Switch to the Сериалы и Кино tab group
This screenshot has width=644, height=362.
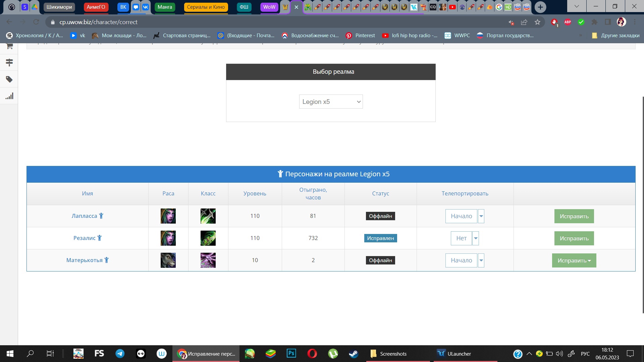[x=206, y=7]
